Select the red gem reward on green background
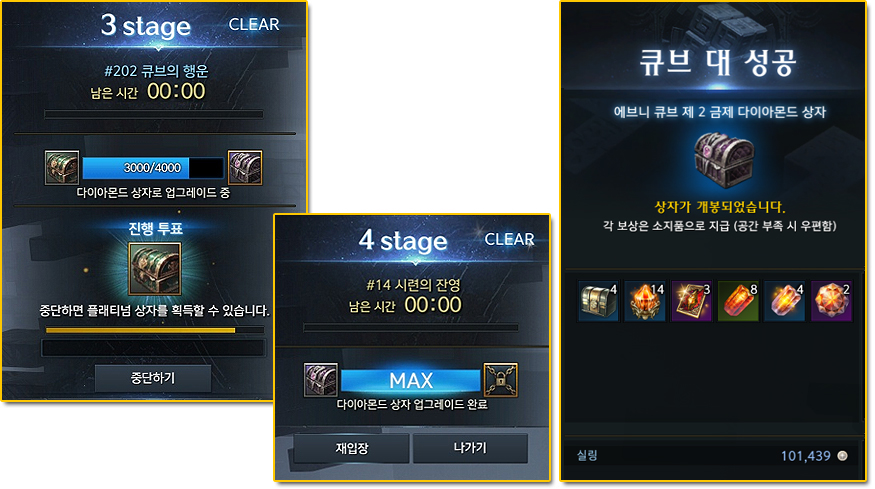The height and width of the screenshot is (489, 875). pyautogui.click(x=738, y=301)
